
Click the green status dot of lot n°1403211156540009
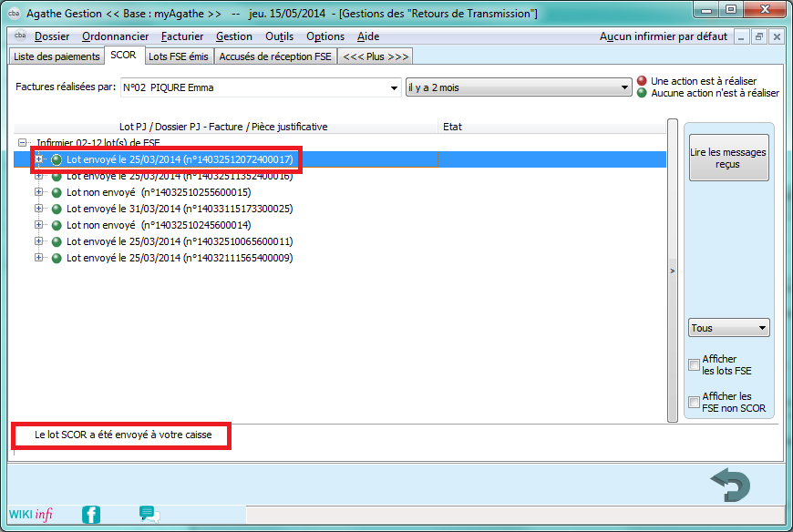tap(57, 258)
